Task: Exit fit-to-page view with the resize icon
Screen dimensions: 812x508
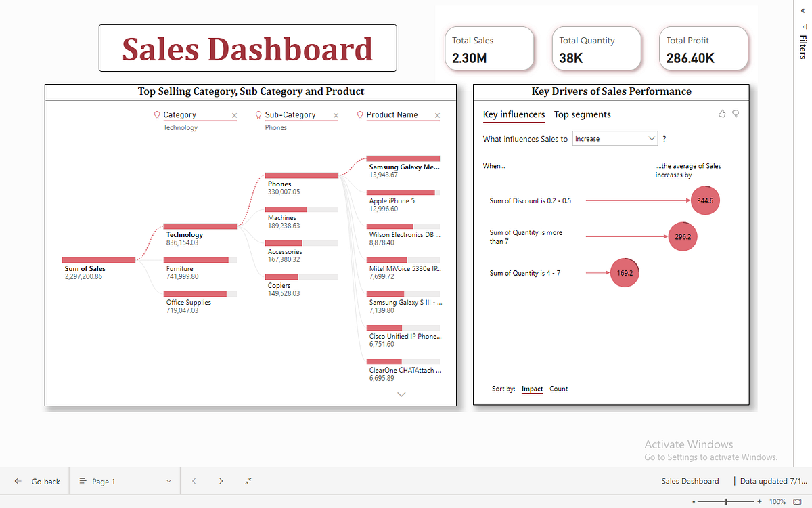Action: [248, 481]
